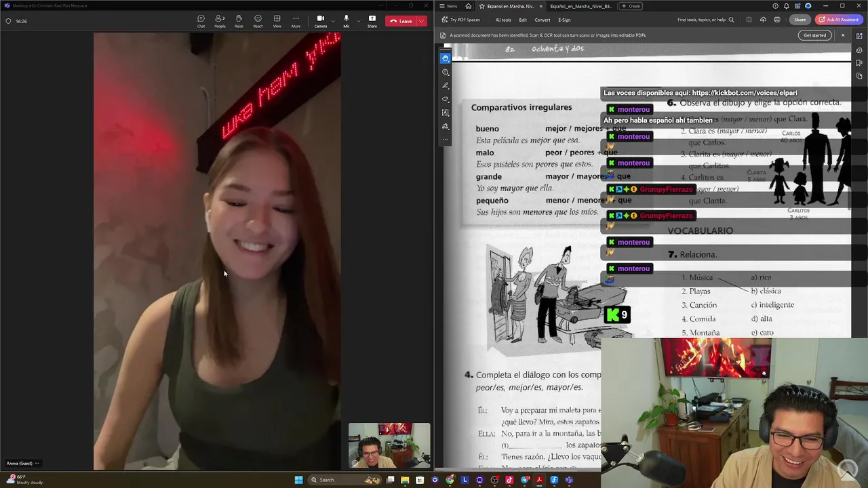Go to the Acrobat Home icon

click(x=468, y=6)
